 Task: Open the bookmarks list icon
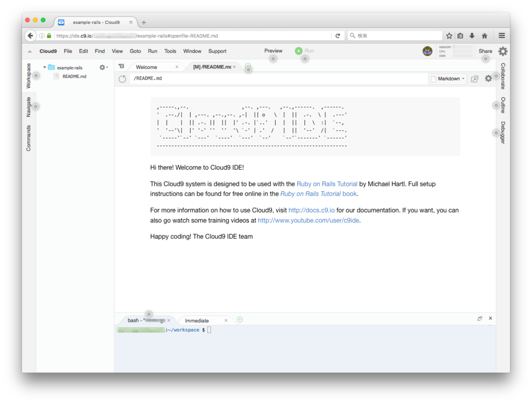pyautogui.click(x=460, y=36)
